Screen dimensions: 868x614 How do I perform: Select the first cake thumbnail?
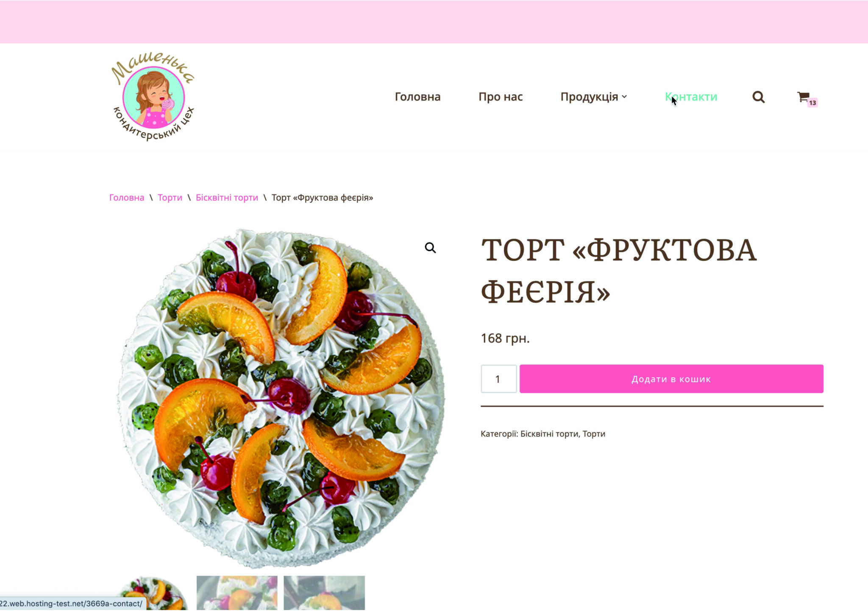tap(153, 593)
